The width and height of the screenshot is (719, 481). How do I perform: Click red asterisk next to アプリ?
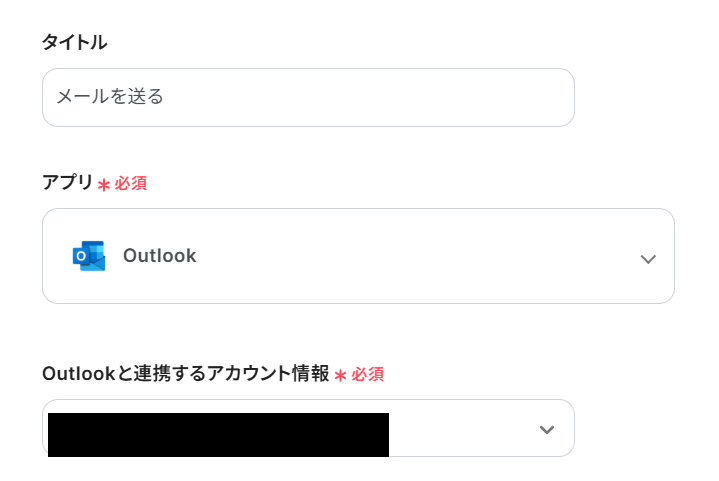[x=104, y=185]
